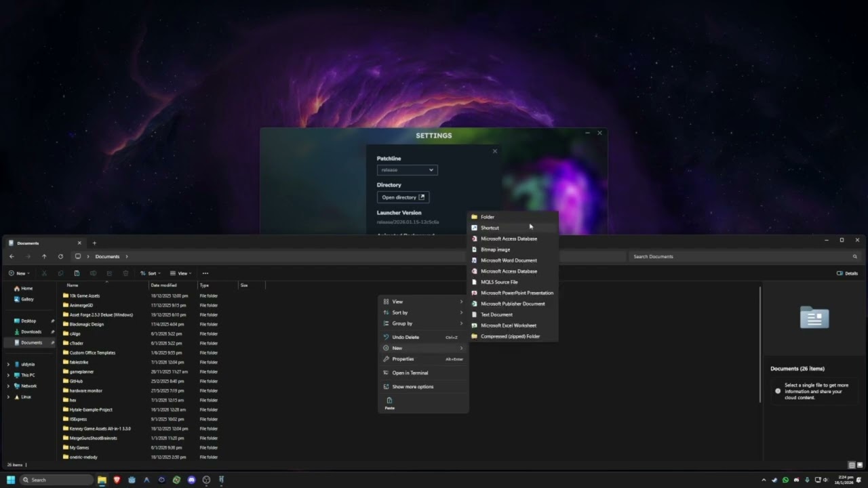Select Microsoft PowerPoint Presentation entry

pyautogui.click(x=513, y=293)
